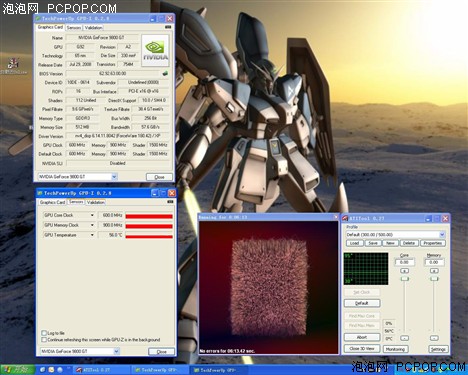Switch to the middle GPU-Z taskbar button

click(x=160, y=370)
